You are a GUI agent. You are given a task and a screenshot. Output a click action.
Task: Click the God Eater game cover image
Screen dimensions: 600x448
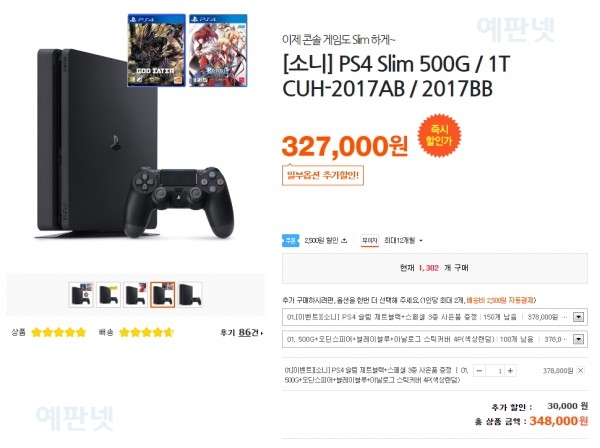click(156, 51)
